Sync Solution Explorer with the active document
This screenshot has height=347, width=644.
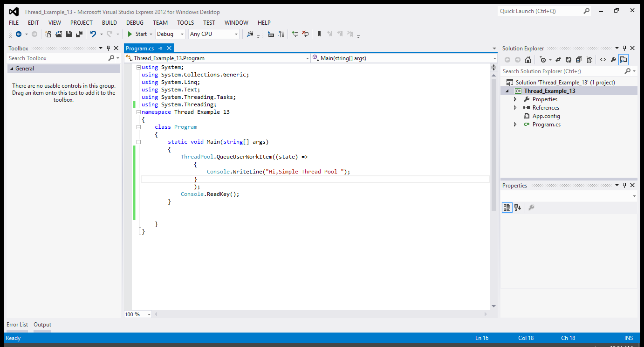pos(558,60)
